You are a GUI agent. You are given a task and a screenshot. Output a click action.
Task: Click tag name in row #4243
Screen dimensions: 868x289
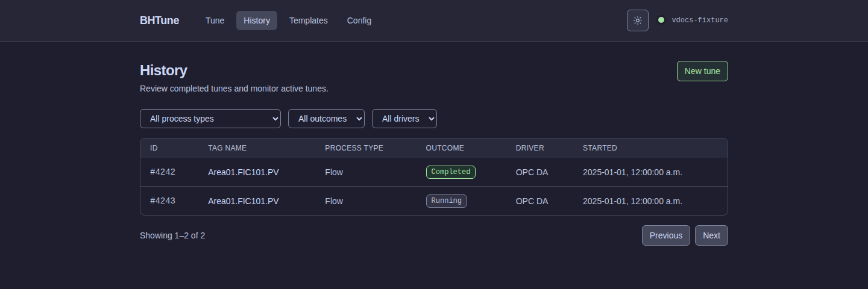pyautogui.click(x=244, y=201)
